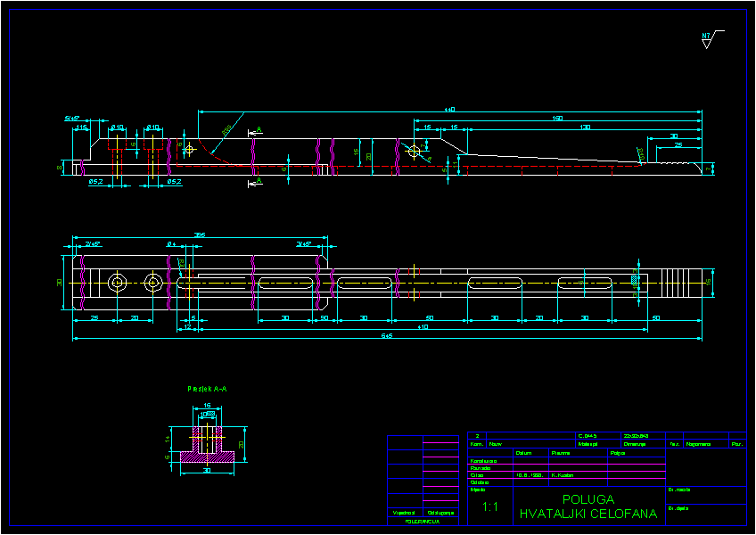Viewport: 756px width, 535px height.
Task: Click the Mjesto field in the title block
Action: (x=478, y=490)
